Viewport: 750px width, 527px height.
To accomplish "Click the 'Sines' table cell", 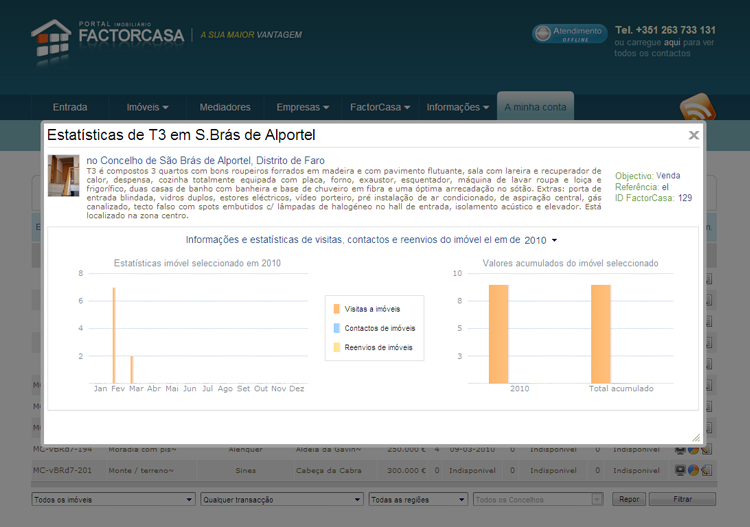I will click(245, 471).
